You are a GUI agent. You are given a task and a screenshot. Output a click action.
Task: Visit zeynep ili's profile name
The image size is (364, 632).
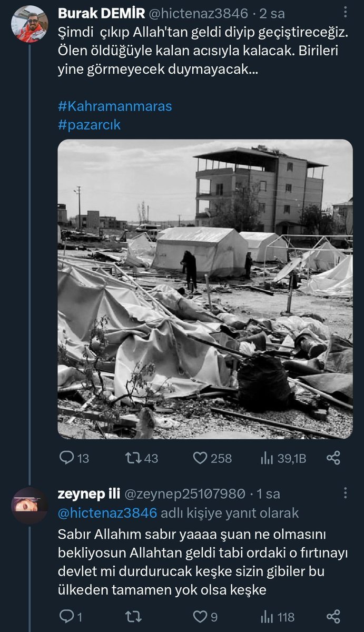87,493
